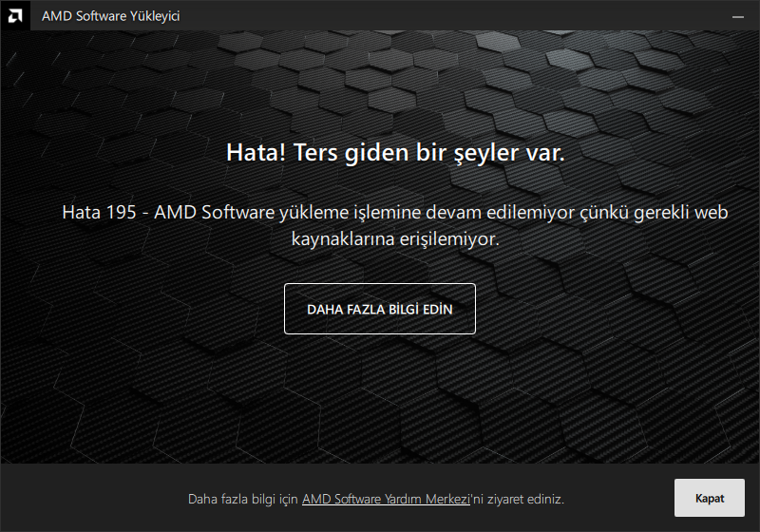Click the "'ni ziyaret ediniz." footer text
The width and height of the screenshot is (760, 532).
(x=517, y=499)
